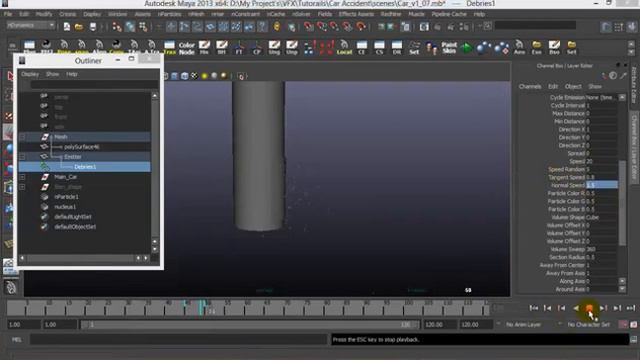Go to end of playback range
This screenshot has width=640, height=360.
(x=631, y=308)
